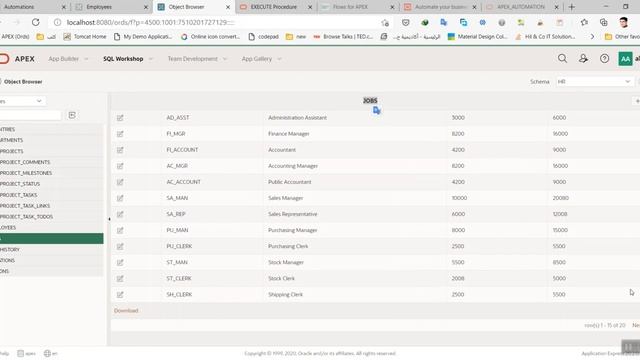Edit the SA_REP row
Image resolution: width=640 pixels, height=360 pixels.
(120, 214)
